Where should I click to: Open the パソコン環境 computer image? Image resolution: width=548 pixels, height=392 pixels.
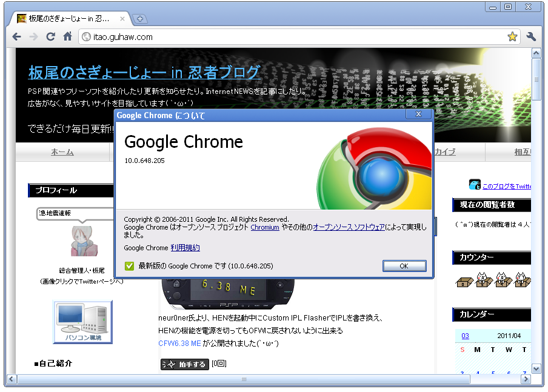click(83, 322)
